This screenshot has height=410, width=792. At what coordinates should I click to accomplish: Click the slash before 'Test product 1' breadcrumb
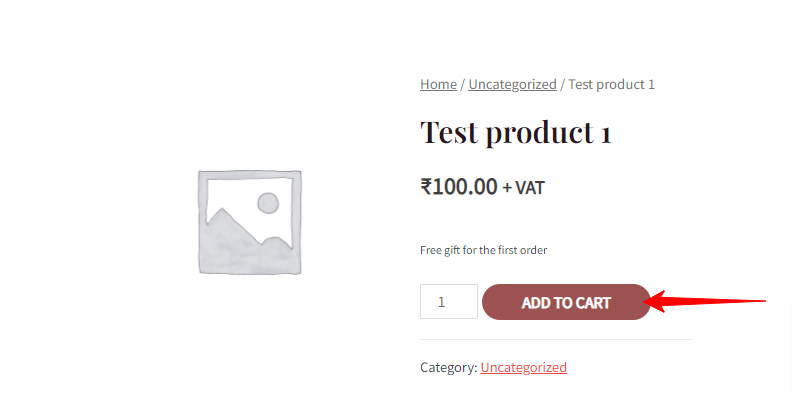[x=562, y=84]
